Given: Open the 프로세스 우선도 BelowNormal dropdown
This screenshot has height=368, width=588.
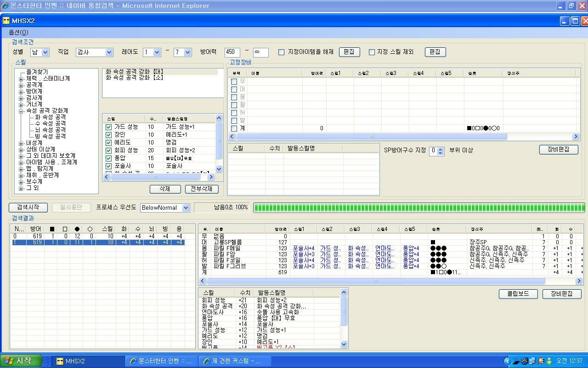Looking at the screenshot, I should pyautogui.click(x=186, y=208).
